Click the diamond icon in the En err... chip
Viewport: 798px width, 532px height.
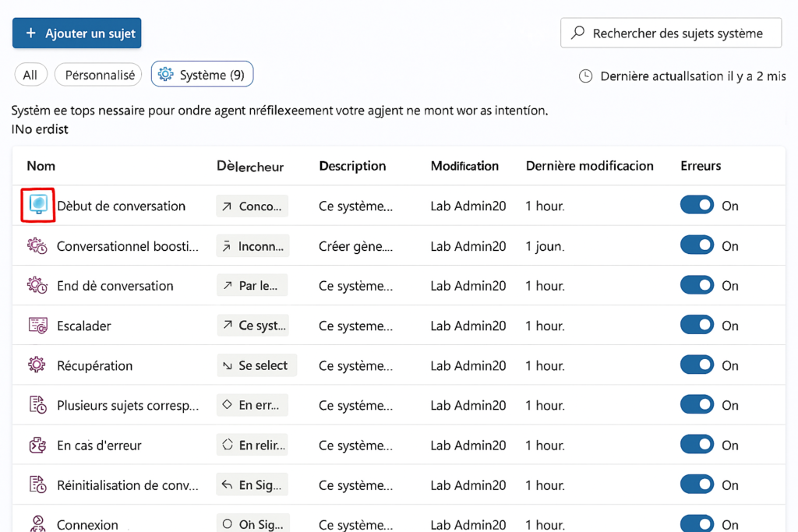point(227,404)
